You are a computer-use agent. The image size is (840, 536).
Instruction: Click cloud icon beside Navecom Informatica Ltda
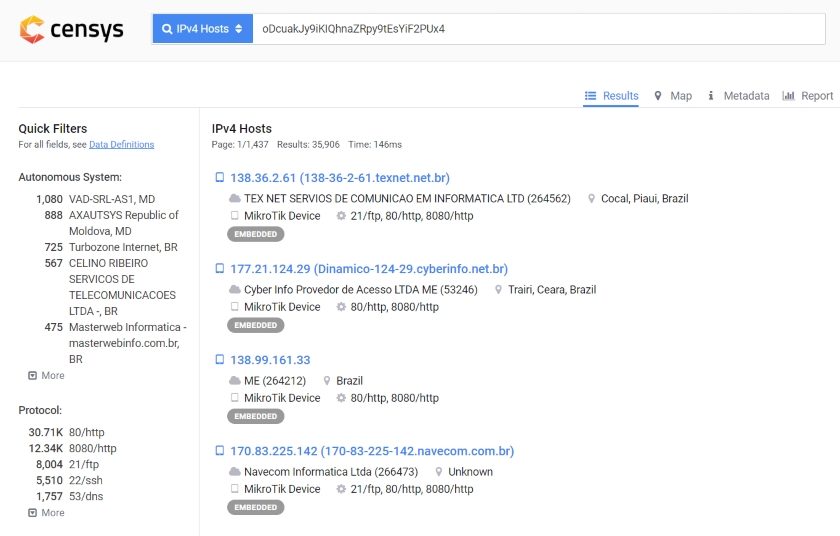point(235,472)
